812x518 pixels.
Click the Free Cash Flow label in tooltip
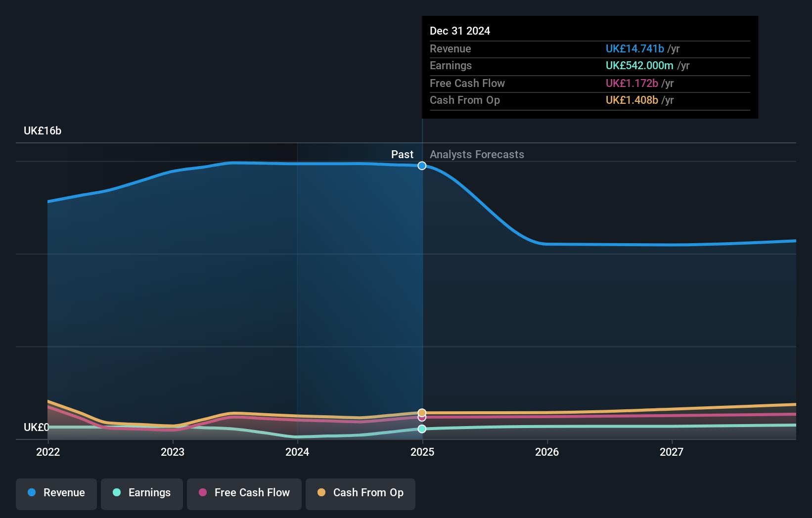click(x=467, y=83)
